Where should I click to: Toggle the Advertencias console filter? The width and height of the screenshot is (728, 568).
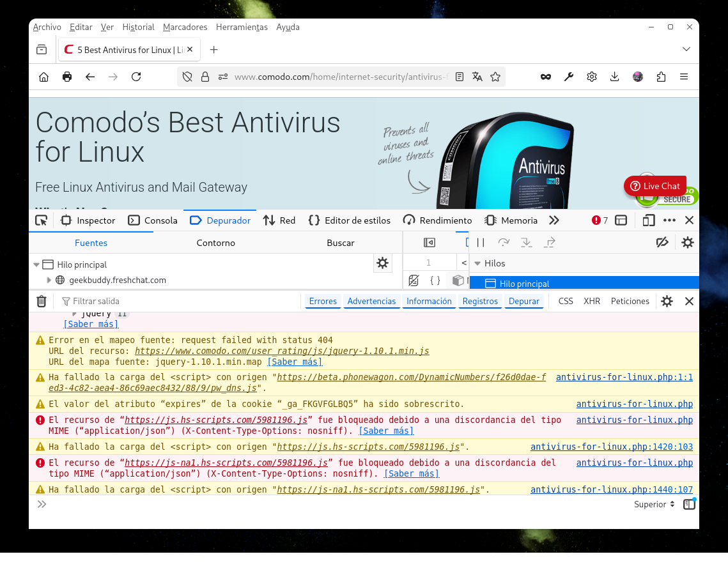point(371,301)
